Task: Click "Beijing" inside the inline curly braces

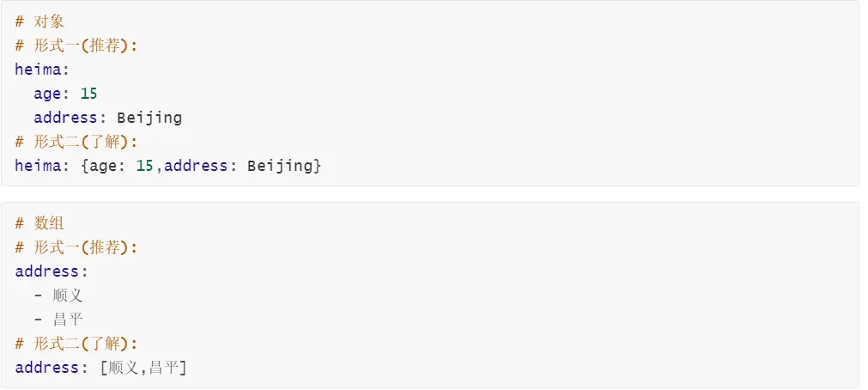Action: [x=280, y=165]
